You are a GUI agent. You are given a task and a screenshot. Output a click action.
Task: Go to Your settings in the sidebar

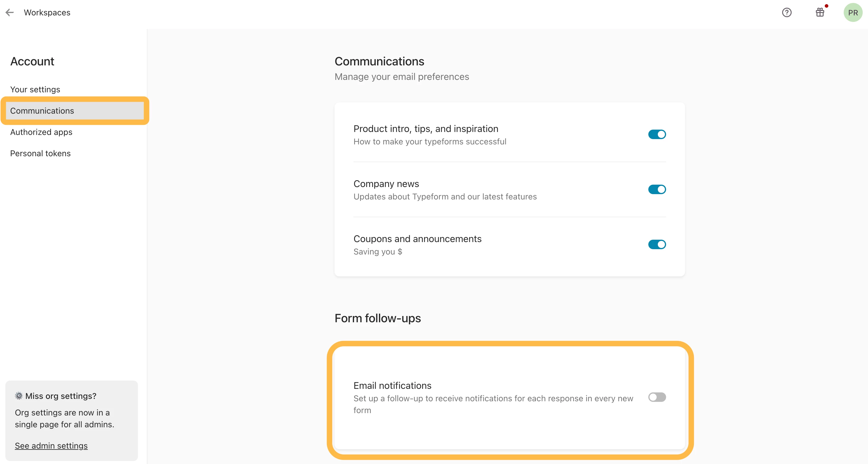pos(35,89)
